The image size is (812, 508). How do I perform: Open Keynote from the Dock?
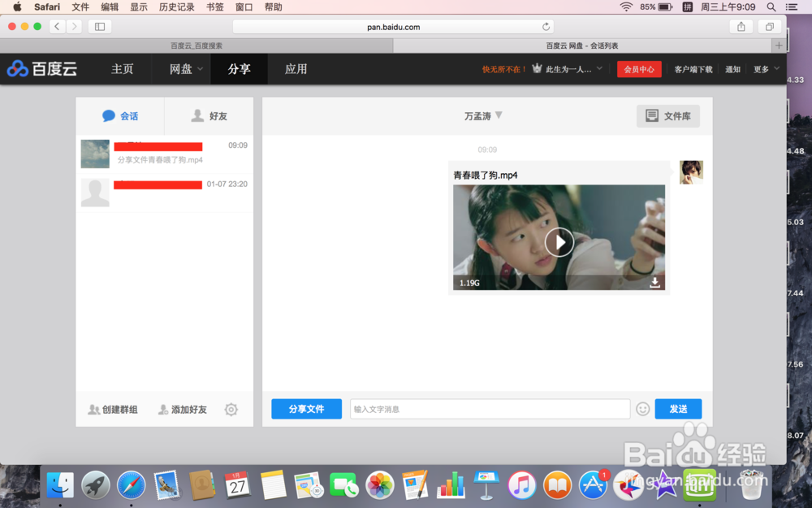coord(486,485)
